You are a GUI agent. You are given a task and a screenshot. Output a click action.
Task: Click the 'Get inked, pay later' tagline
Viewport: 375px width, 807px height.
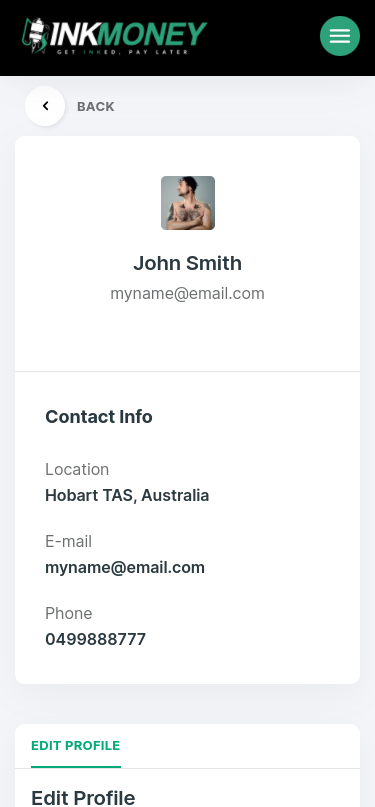122,52
